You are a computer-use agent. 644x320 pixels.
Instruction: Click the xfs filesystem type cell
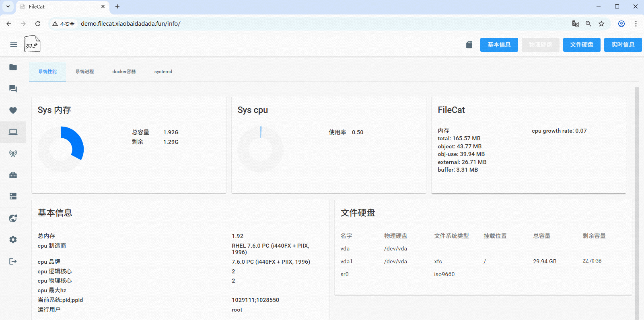pyautogui.click(x=438, y=261)
